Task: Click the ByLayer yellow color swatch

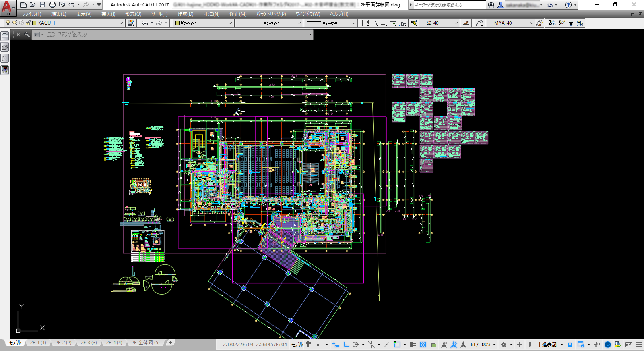Action: pos(178,23)
